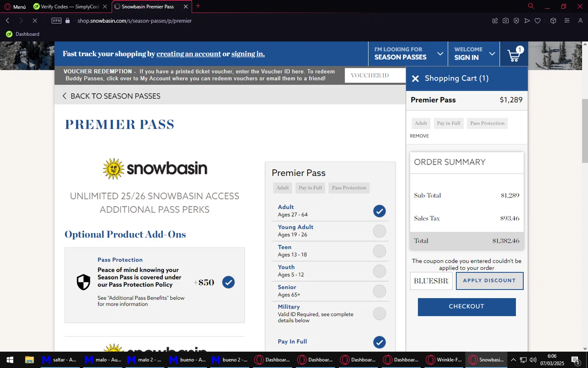Close the Snowbasin Premier Pass tab
The height and width of the screenshot is (368, 588).
click(186, 7)
